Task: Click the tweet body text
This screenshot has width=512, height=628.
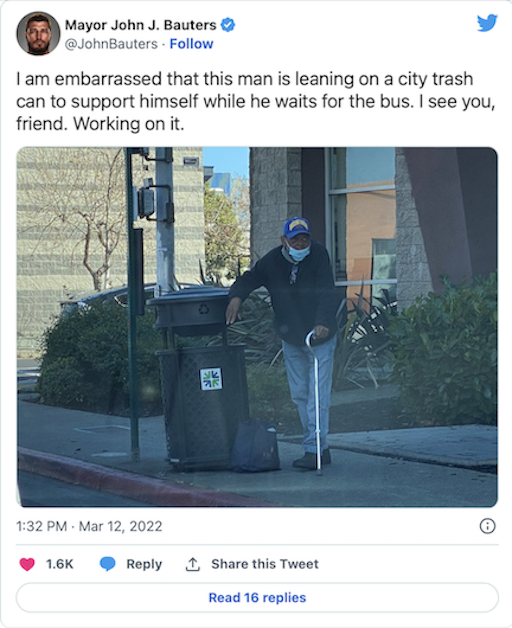Action: point(256,101)
